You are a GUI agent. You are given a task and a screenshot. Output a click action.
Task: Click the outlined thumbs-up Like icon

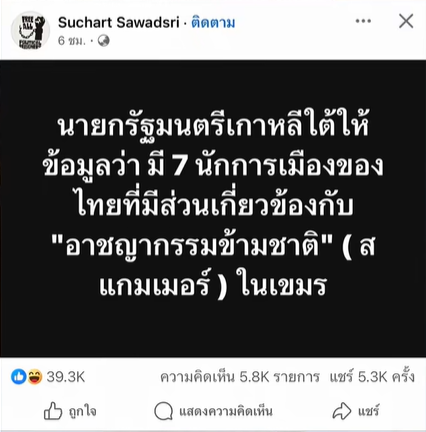point(53,411)
